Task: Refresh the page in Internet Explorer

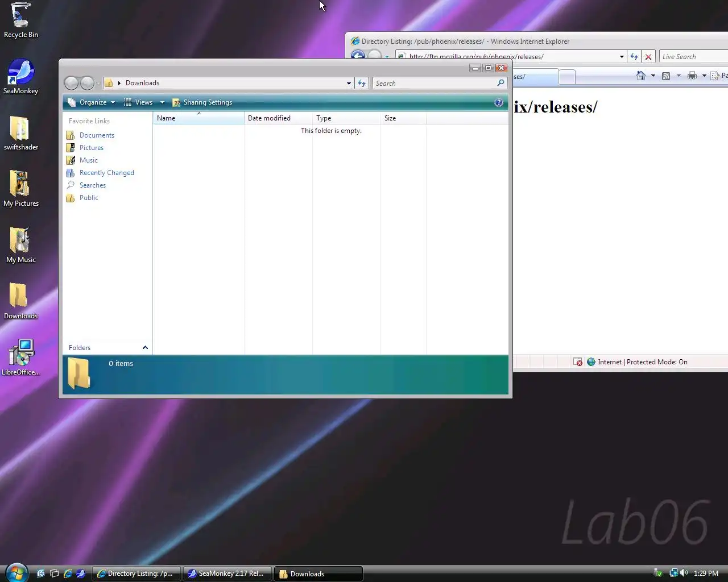Action: coord(634,57)
